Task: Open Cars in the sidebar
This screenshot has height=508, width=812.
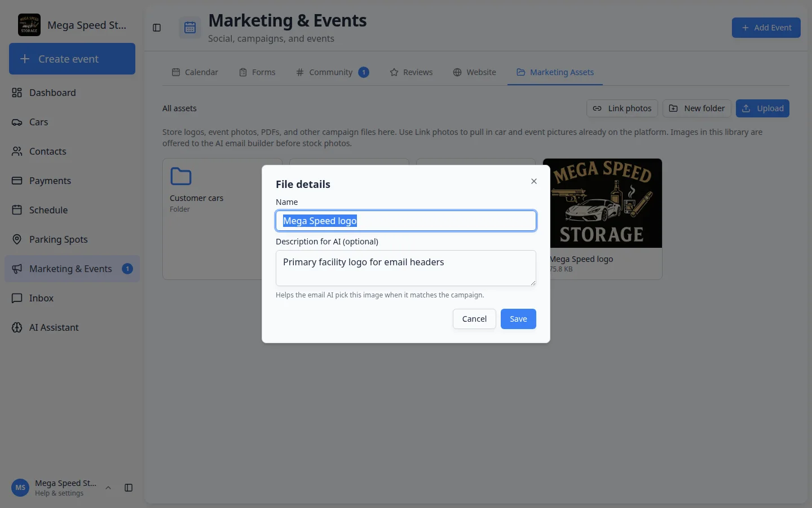Action: coord(72,122)
